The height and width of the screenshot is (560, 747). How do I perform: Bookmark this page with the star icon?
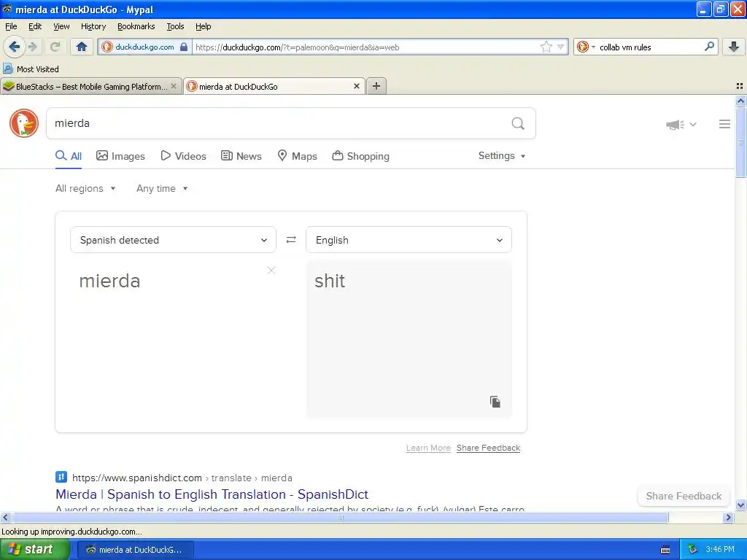(546, 47)
